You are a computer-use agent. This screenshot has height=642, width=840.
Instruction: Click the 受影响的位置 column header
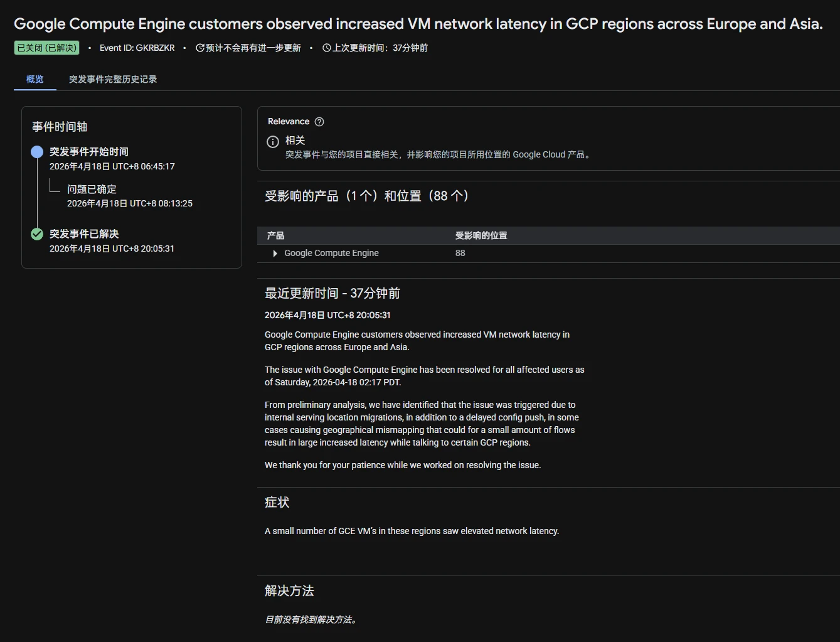[481, 235]
